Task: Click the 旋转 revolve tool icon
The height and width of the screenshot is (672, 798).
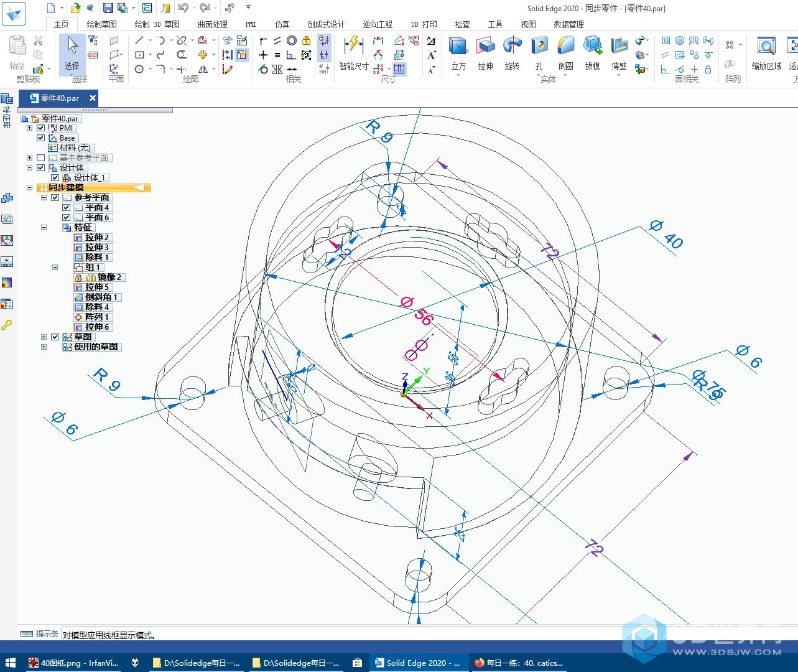Action: click(x=512, y=45)
